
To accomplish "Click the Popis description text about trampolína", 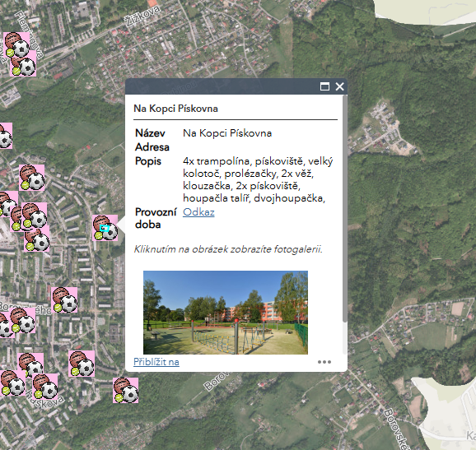I will click(x=258, y=179).
